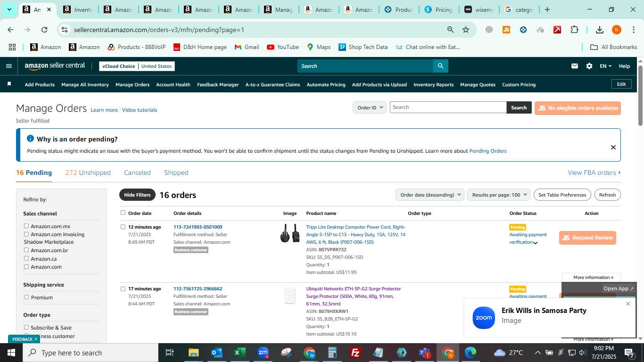The height and width of the screenshot is (362, 644).
Task: Open a new browser tab
Action: [547, 9]
